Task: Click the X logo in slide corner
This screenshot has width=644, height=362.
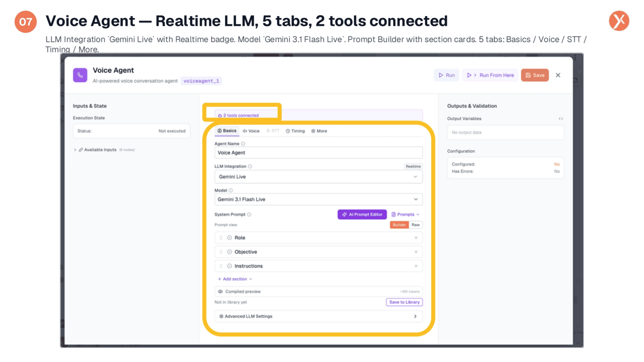Action: [x=619, y=21]
